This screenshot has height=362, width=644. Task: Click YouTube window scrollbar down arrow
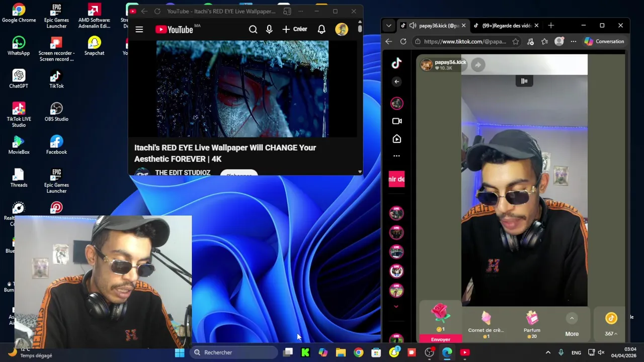coord(360,172)
